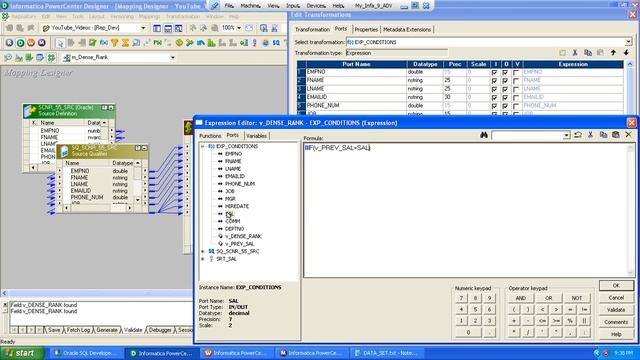Add a new port in Edit Transformations
640x360 pixels.
coord(562,53)
